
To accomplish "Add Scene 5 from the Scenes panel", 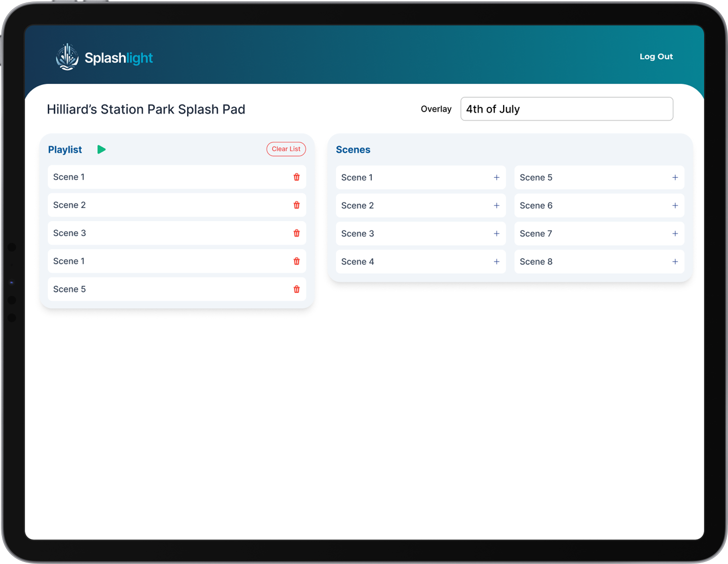I will click(x=675, y=177).
